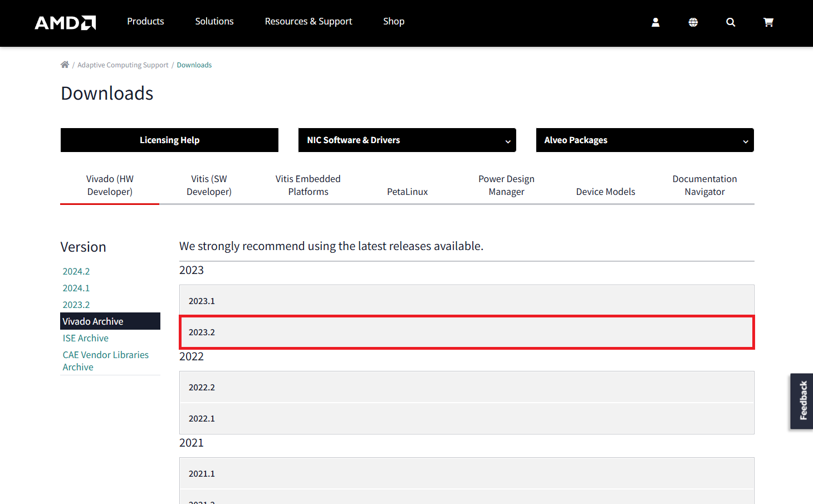Open the search magnifier icon

[x=731, y=22]
